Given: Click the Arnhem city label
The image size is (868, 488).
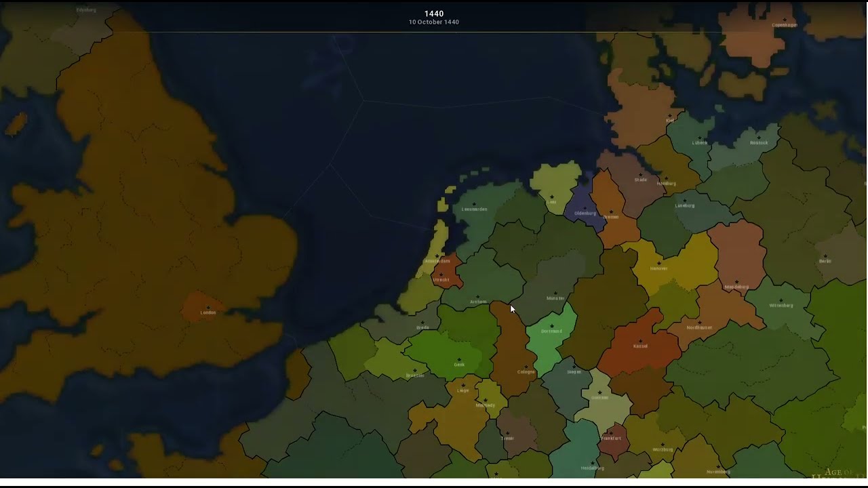Looking at the screenshot, I should [x=478, y=302].
